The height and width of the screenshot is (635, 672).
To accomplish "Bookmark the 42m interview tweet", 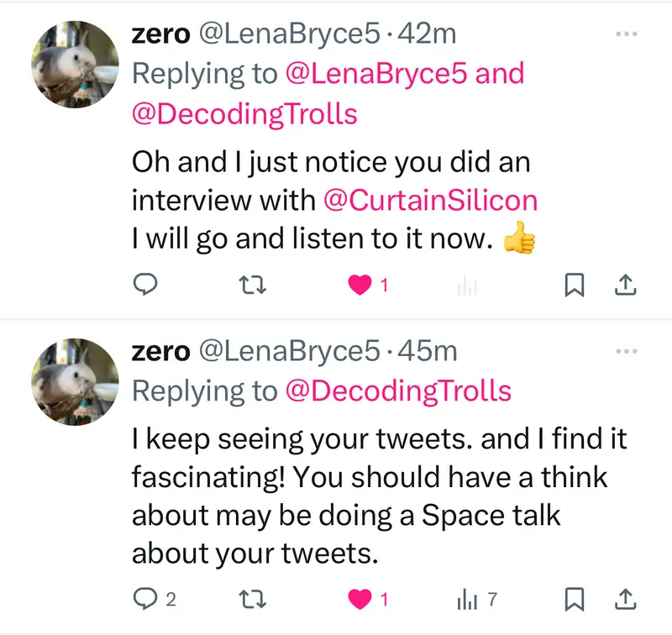I will coord(574,286).
